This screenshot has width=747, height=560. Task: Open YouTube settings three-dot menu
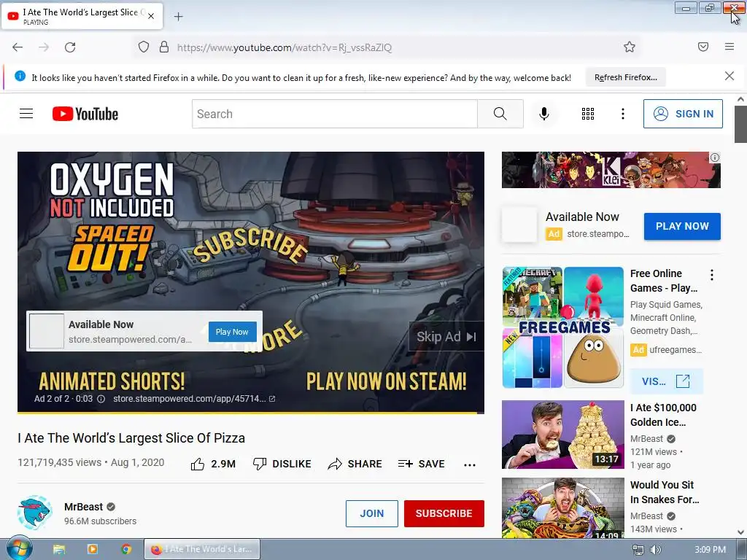coord(623,114)
